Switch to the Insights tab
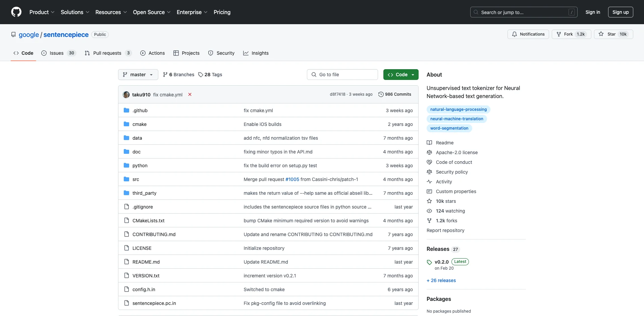Image resolution: width=644 pixels, height=316 pixels. pyautogui.click(x=256, y=53)
